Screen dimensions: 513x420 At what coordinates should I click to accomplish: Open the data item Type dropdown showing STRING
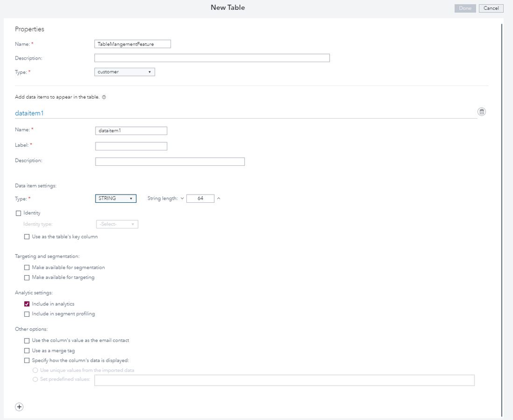[x=116, y=199]
